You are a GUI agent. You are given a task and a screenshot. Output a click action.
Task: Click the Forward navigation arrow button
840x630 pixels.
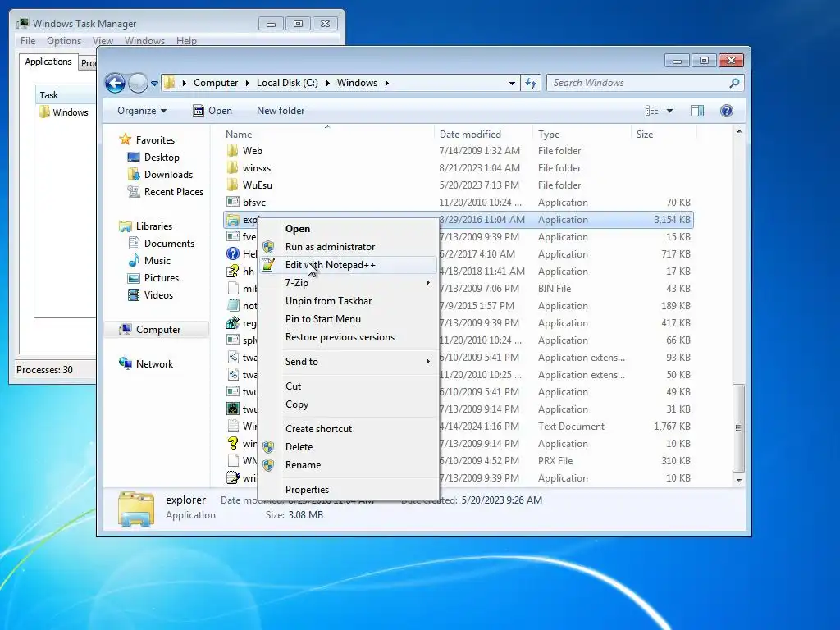point(138,83)
